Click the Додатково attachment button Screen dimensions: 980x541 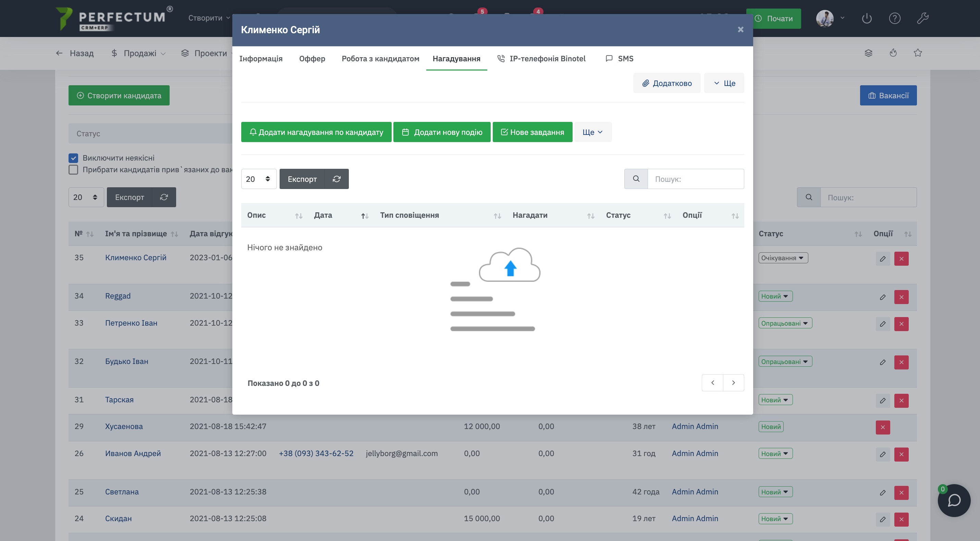666,83
